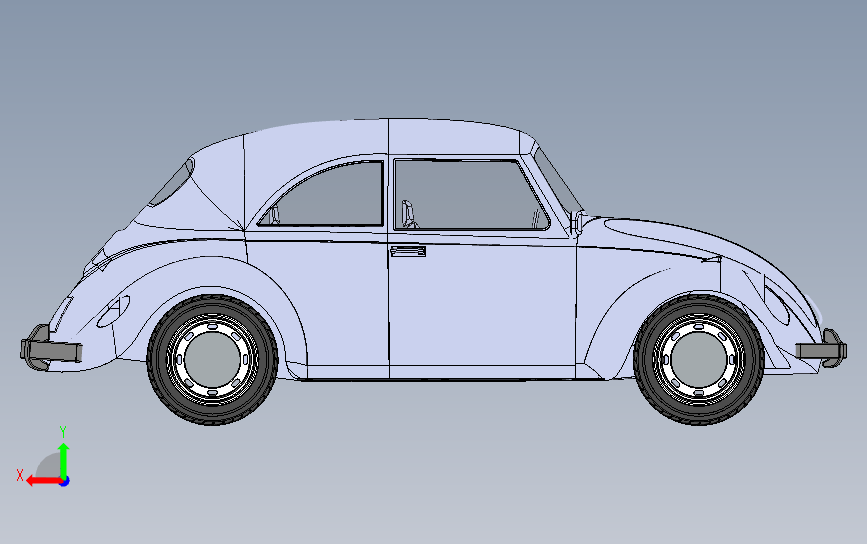The image size is (867, 544).
Task: Select the front wheel hubcap of the car
Action: pos(699,359)
